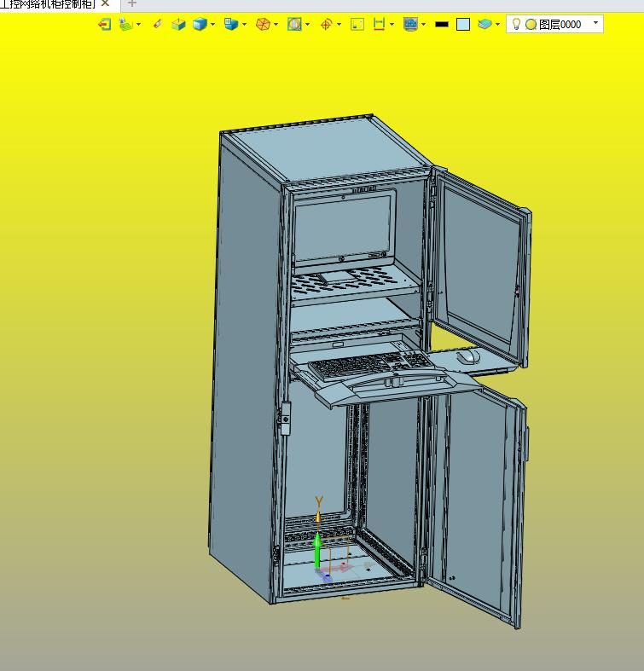Toggle the layer lightbulb visibility icon

[516, 24]
